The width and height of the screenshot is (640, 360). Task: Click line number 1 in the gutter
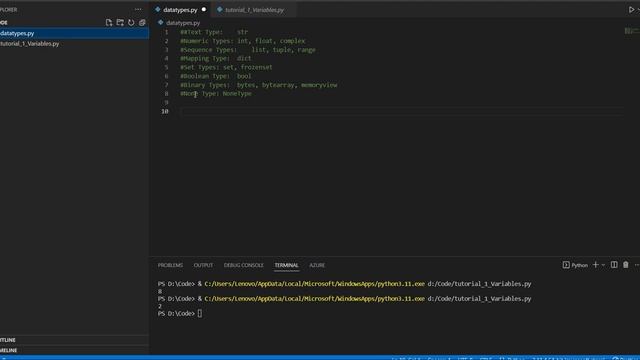pos(166,32)
